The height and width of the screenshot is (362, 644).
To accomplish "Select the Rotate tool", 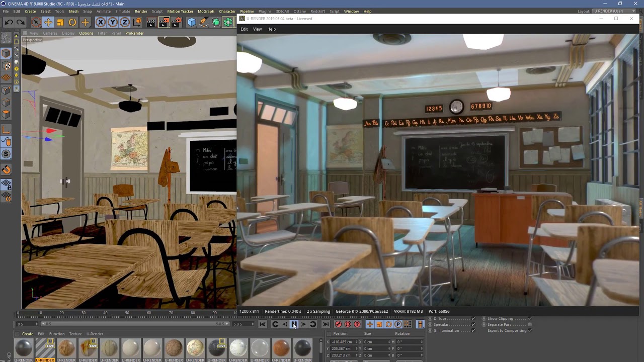I will point(72,22).
